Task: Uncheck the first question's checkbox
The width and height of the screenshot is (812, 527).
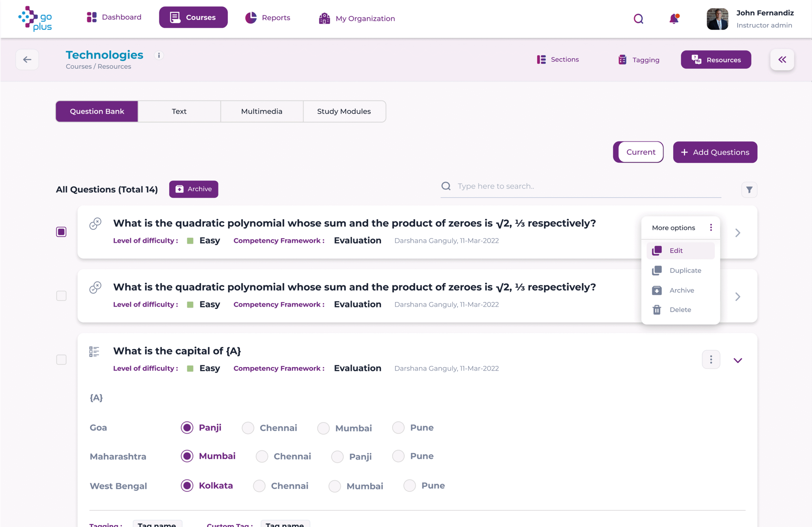Action: [62, 232]
